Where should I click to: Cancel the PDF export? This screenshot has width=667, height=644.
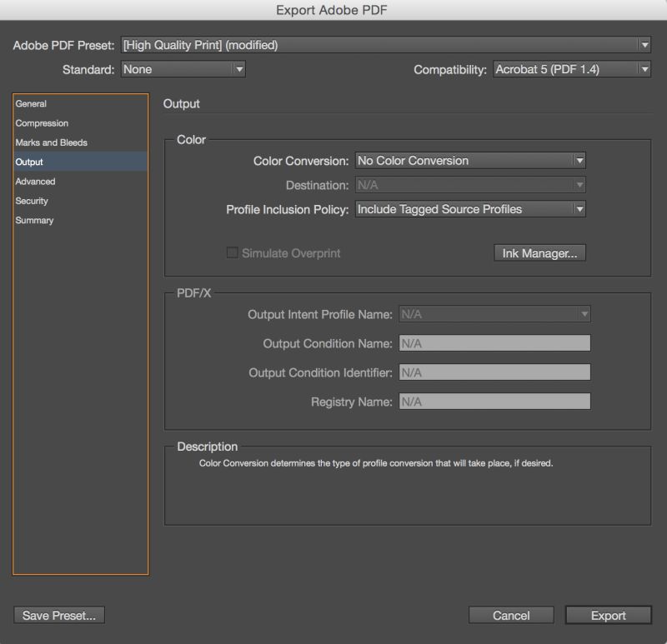[511, 615]
